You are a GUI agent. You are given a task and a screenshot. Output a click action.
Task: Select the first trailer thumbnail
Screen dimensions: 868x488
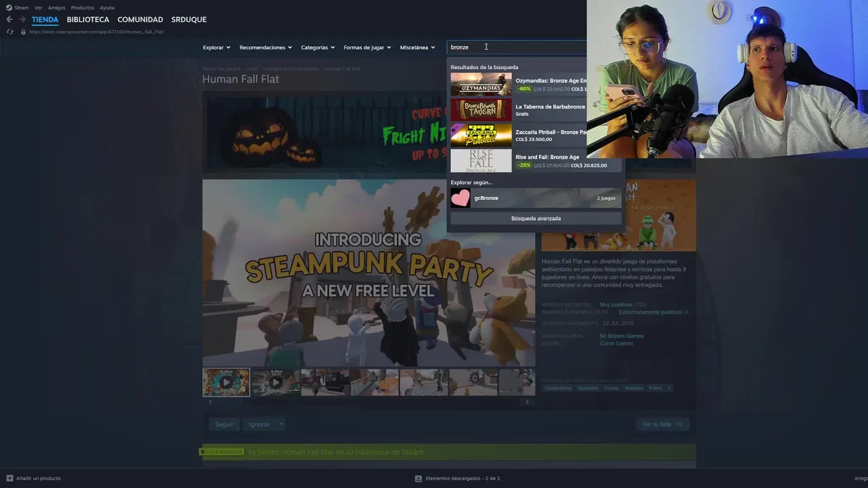226,382
